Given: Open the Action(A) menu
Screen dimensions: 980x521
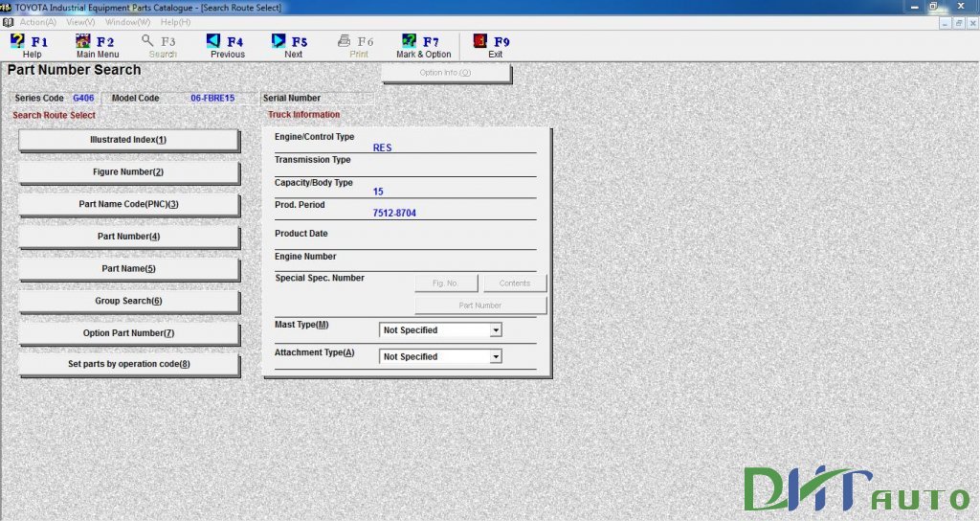Looking at the screenshot, I should pyautogui.click(x=37, y=23).
